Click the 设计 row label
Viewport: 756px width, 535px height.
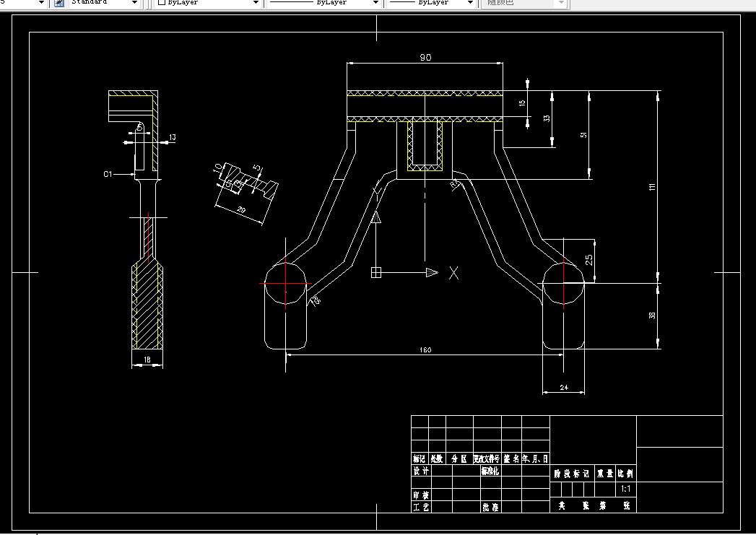[x=421, y=471]
